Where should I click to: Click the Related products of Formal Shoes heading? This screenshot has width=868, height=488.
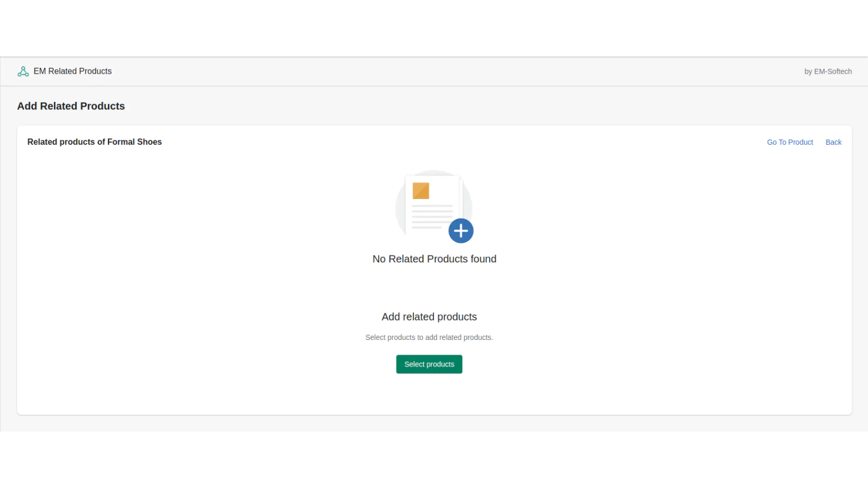[94, 142]
